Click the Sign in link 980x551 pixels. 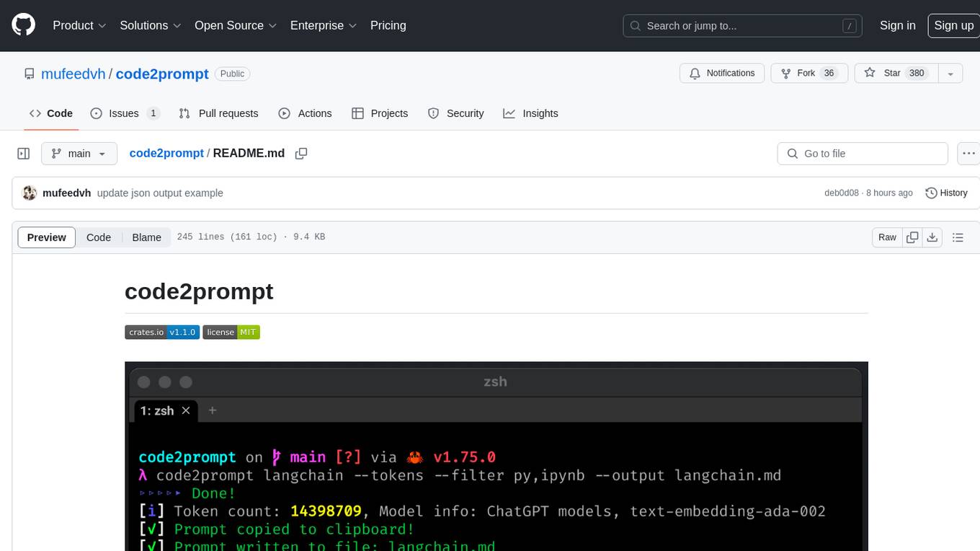897,25
